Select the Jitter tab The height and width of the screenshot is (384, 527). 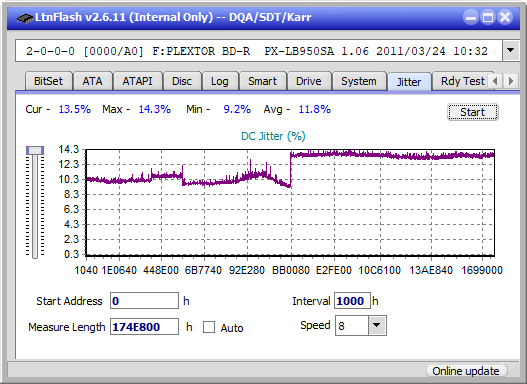coord(409,82)
